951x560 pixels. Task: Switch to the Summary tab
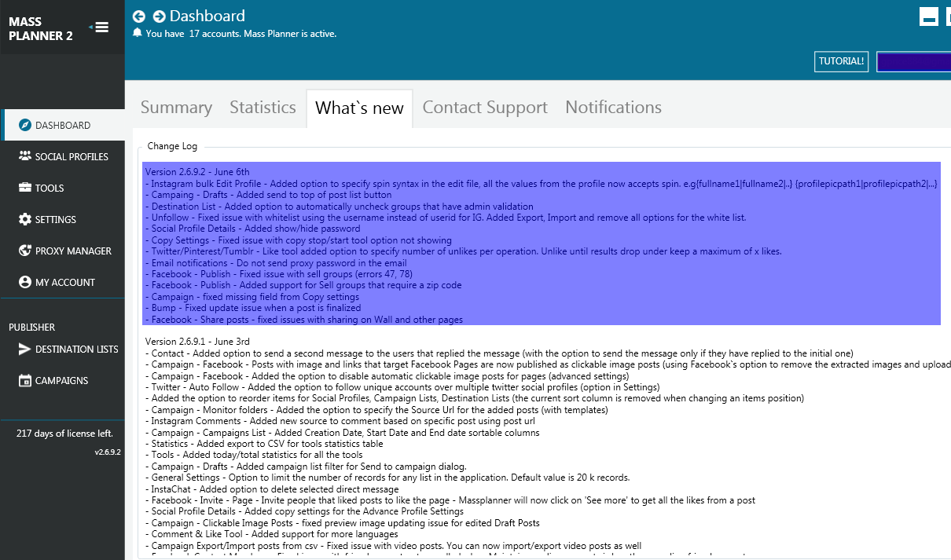(176, 108)
